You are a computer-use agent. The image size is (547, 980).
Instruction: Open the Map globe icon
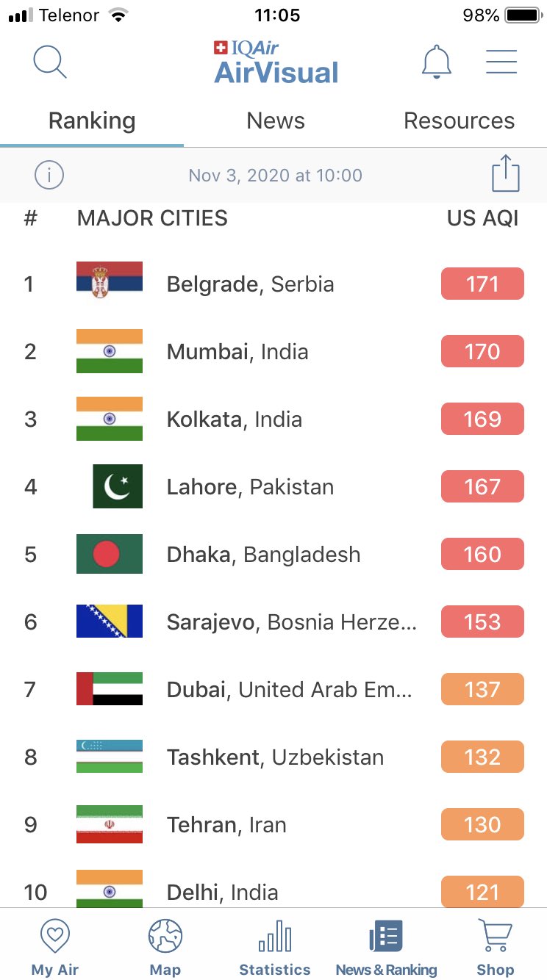coord(165,937)
